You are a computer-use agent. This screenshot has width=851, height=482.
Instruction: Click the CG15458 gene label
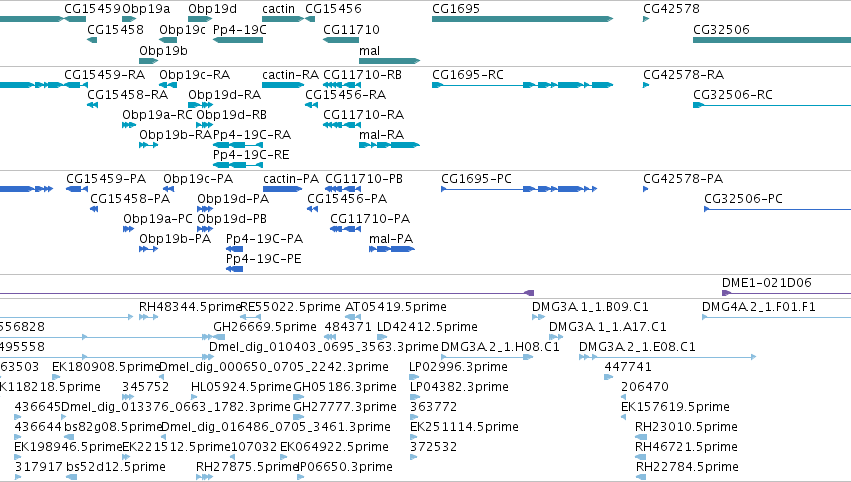[116, 29]
